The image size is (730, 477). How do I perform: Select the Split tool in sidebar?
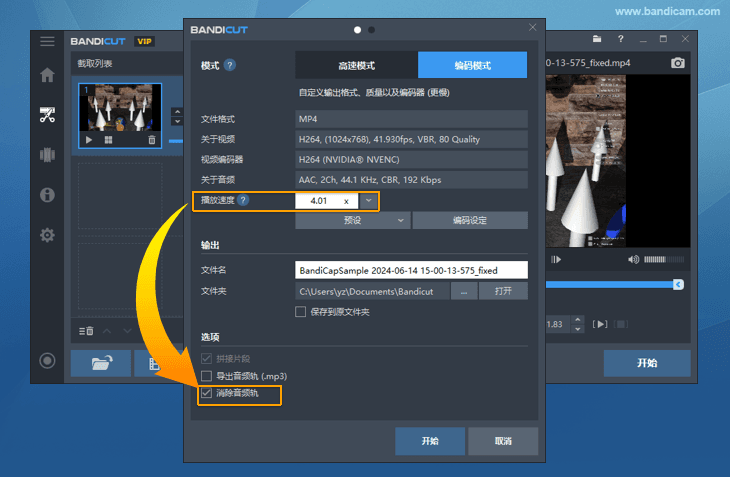click(x=47, y=155)
